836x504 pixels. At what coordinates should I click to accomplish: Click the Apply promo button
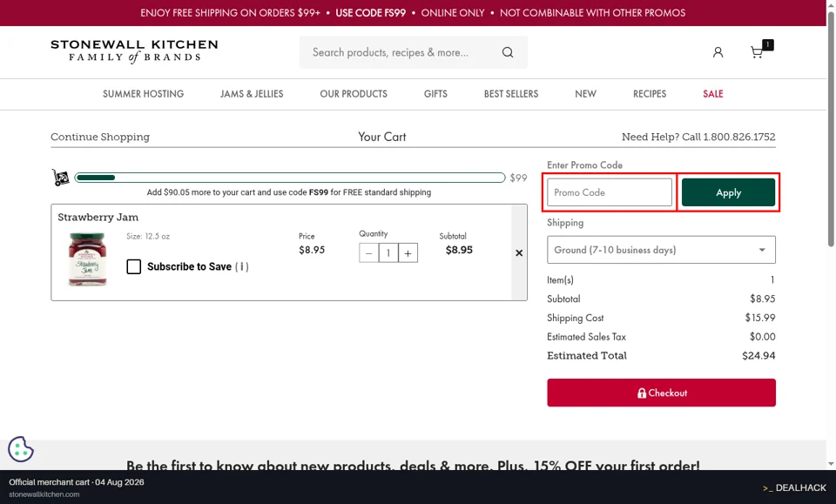(x=728, y=192)
